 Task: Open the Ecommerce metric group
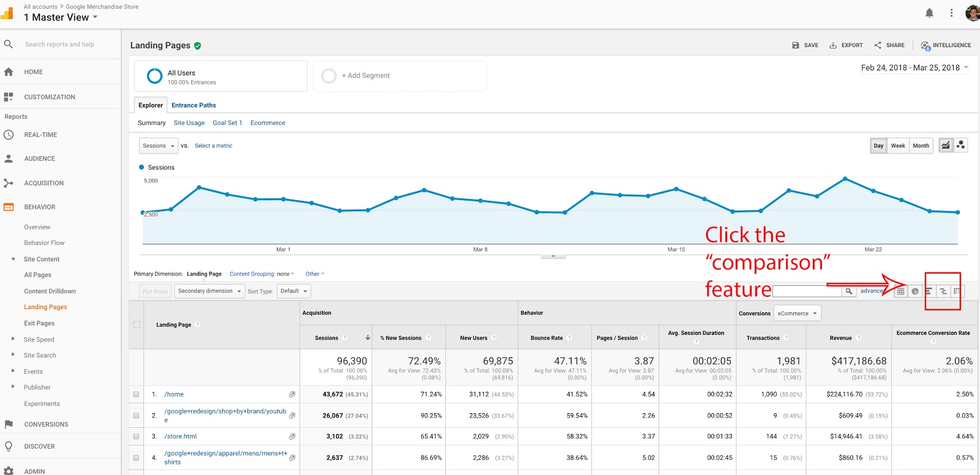point(268,123)
